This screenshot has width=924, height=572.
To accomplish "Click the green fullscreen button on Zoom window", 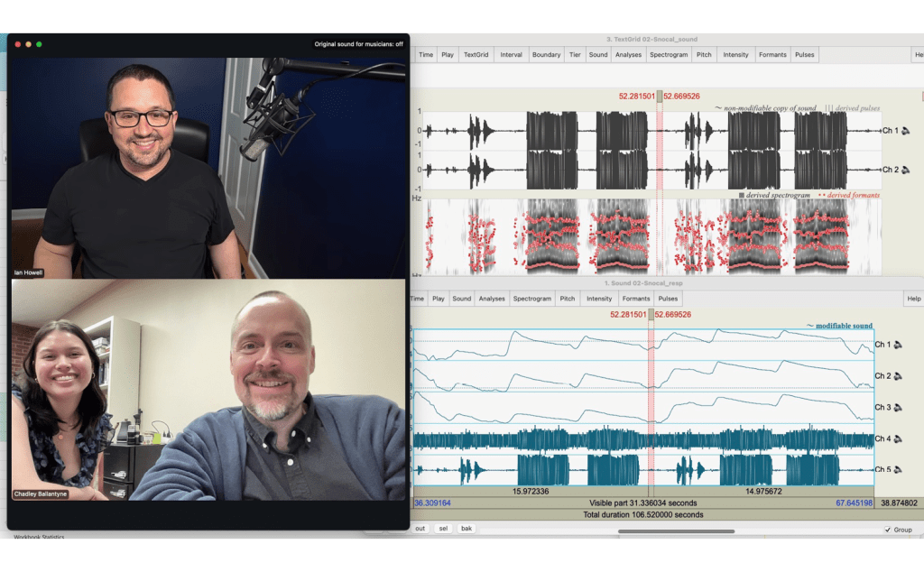I will [x=39, y=44].
